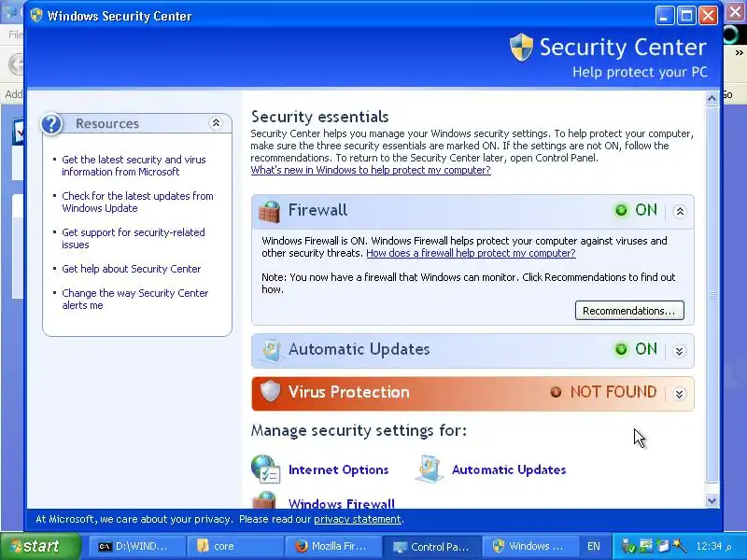This screenshot has width=747, height=560.
Task: Click the Resources panel title
Action: [x=107, y=124]
